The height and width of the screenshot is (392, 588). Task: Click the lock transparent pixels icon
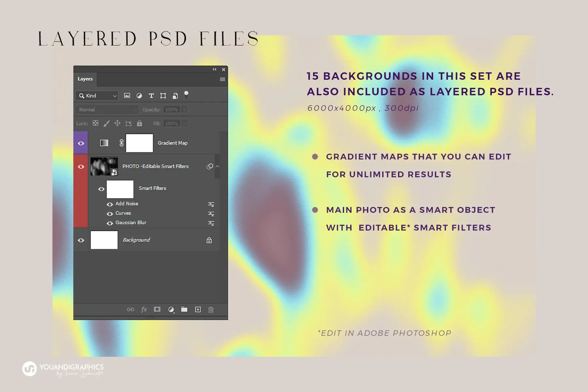tap(95, 123)
